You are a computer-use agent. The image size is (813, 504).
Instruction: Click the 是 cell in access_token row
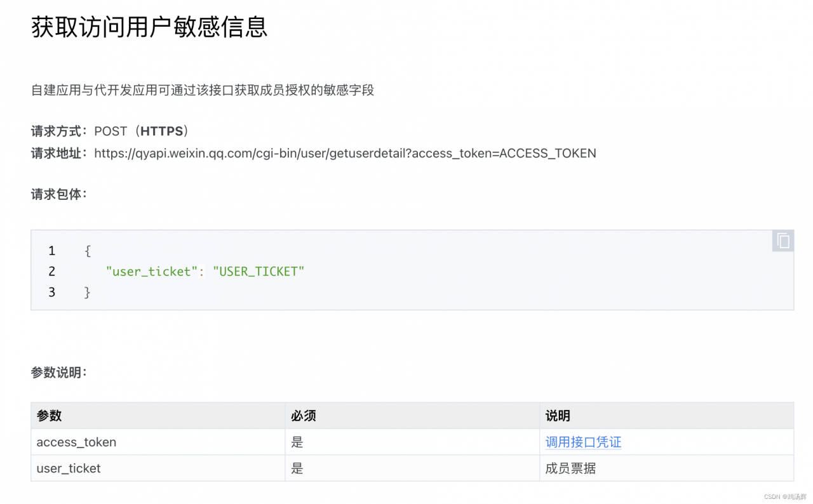coord(297,442)
